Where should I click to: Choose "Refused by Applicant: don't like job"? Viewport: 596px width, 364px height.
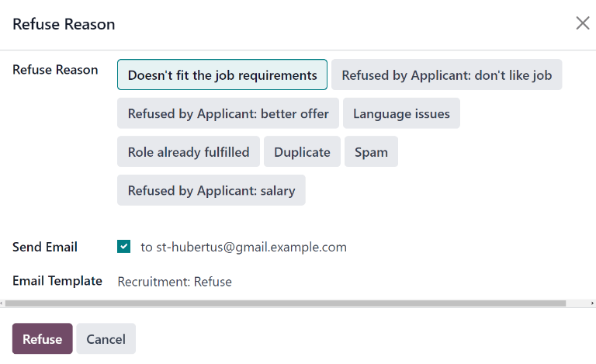(x=446, y=75)
